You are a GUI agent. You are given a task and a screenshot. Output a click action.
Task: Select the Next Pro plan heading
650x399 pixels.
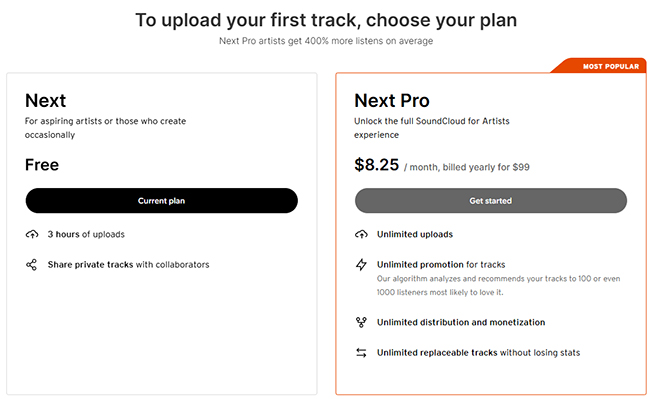coord(392,101)
